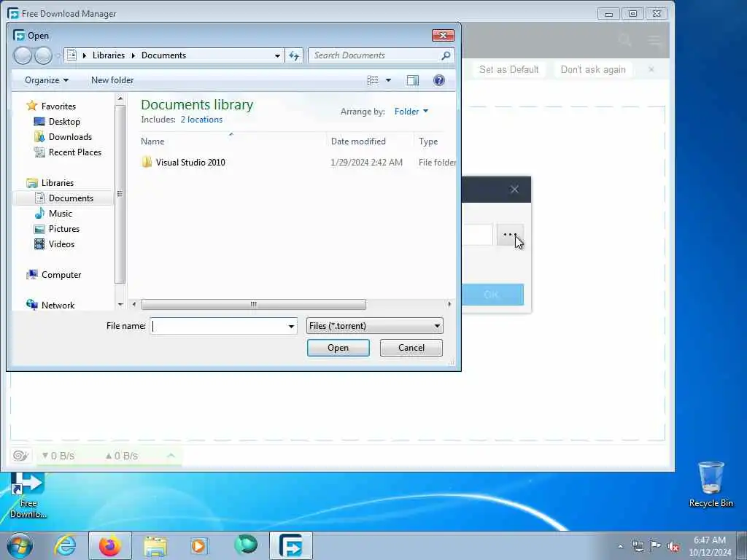Click the horizontal scrollbar thumb in the file list

coord(253,304)
